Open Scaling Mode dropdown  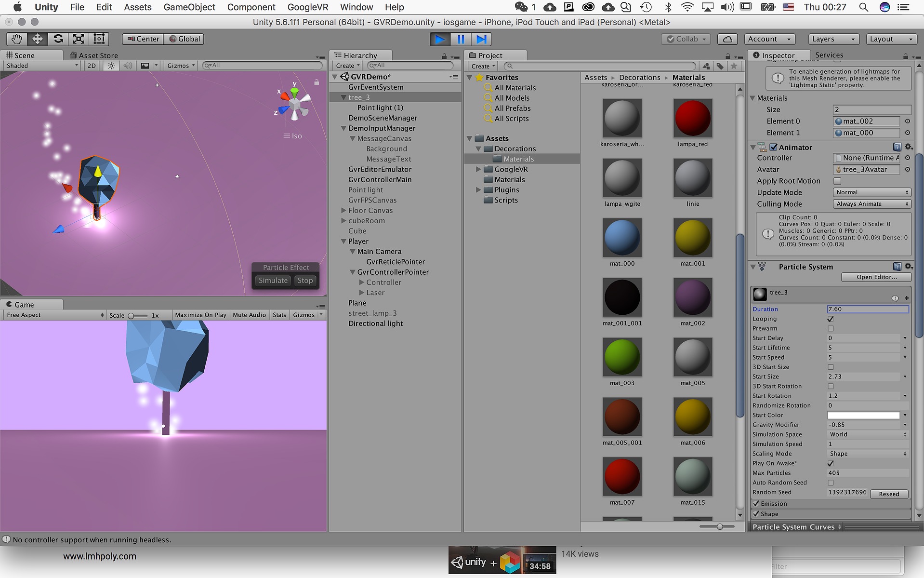coord(869,454)
